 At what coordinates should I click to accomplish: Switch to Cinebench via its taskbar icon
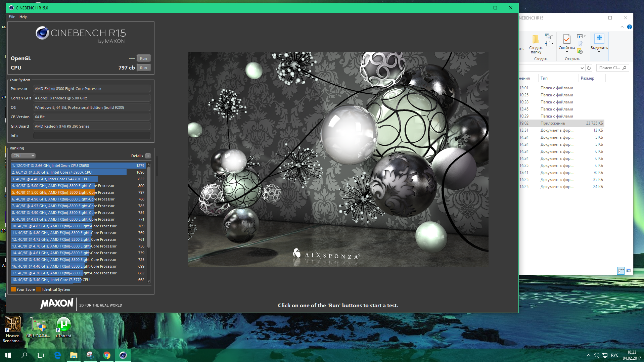click(x=123, y=355)
